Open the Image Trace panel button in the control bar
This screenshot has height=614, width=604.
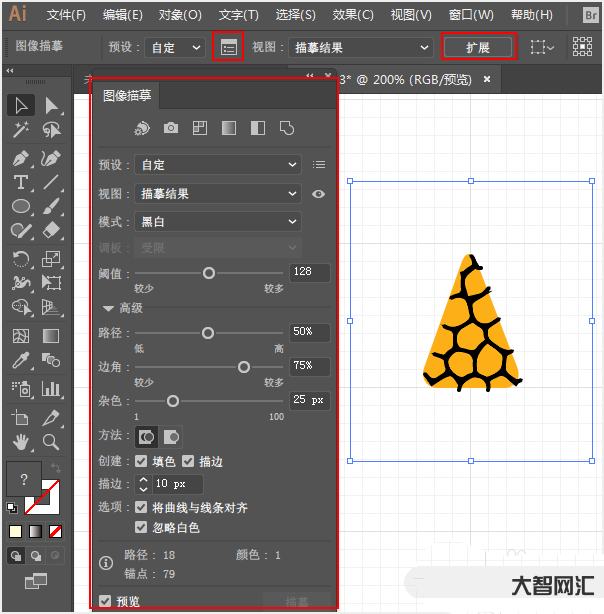(x=228, y=47)
